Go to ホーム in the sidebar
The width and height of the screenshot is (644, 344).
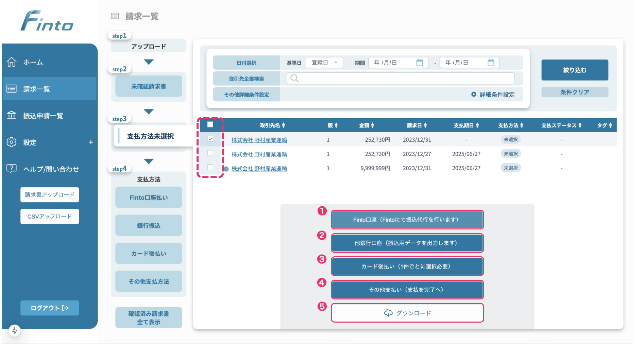tap(33, 62)
